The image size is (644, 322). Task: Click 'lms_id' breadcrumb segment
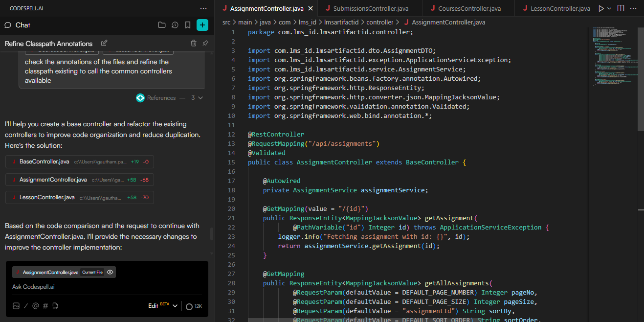pyautogui.click(x=308, y=22)
